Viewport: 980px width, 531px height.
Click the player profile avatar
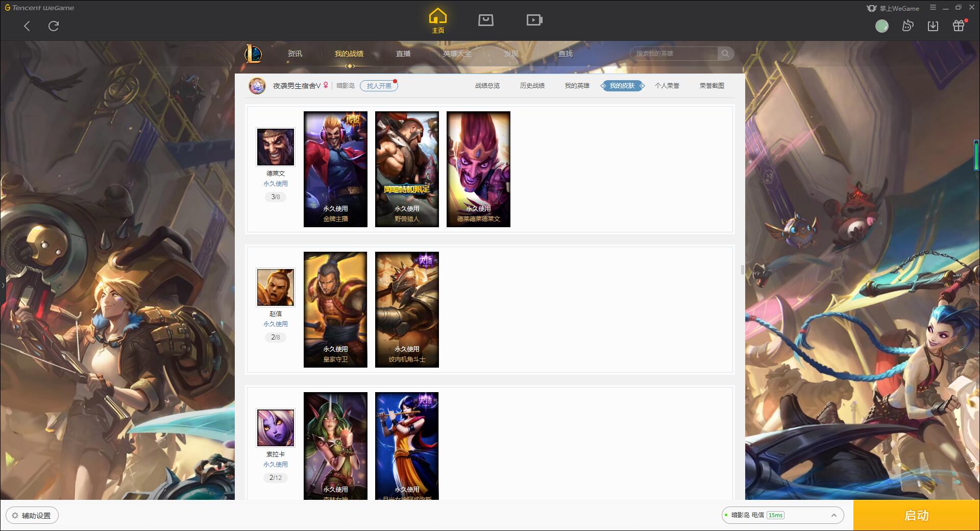pos(257,85)
